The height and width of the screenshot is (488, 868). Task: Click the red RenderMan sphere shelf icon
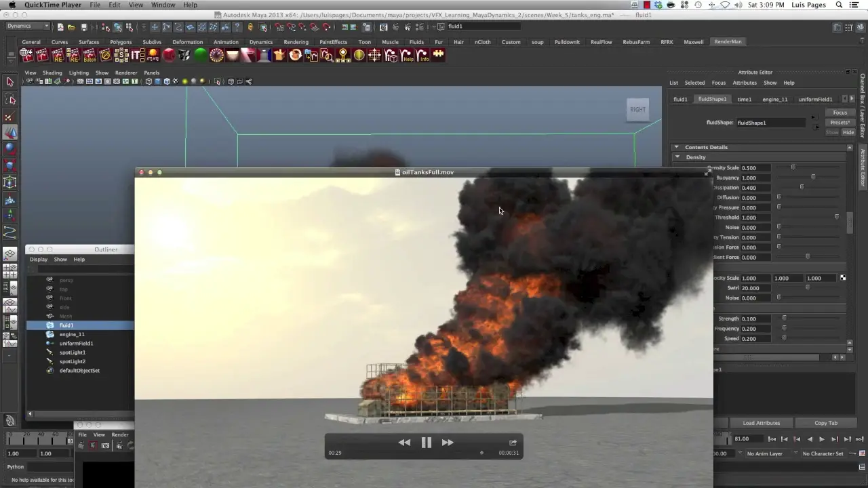(169, 55)
